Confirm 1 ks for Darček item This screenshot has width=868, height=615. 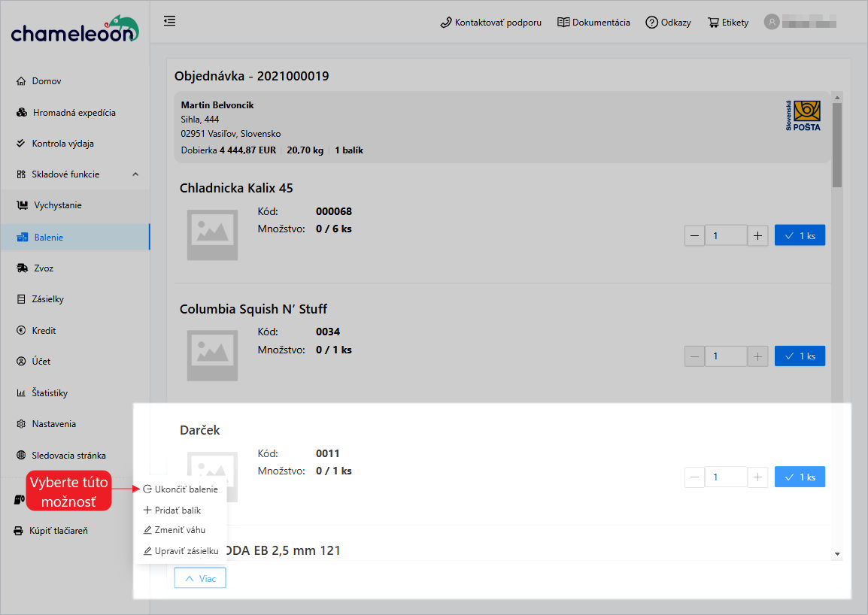coord(800,477)
